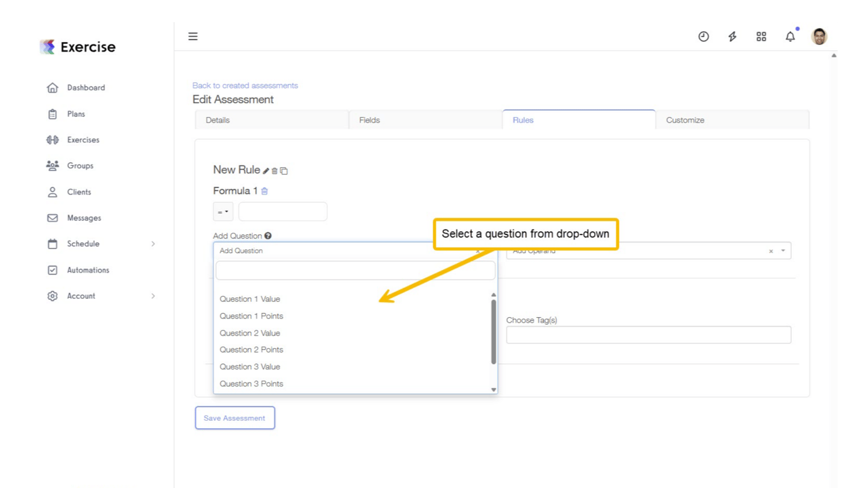Open the equals operator dropdown
This screenshot has width=868, height=488.
223,211
